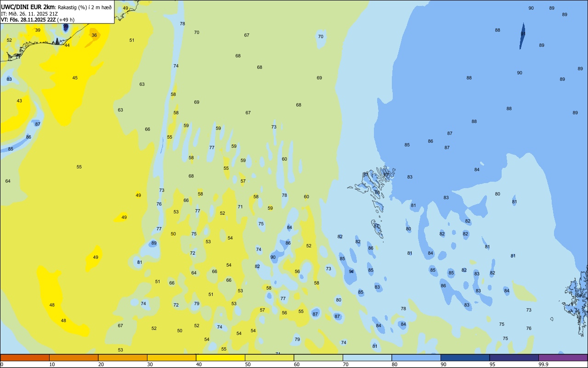Select the 95 label under the color scale
Image resolution: width=588 pixels, height=368 pixels.
coord(492,364)
